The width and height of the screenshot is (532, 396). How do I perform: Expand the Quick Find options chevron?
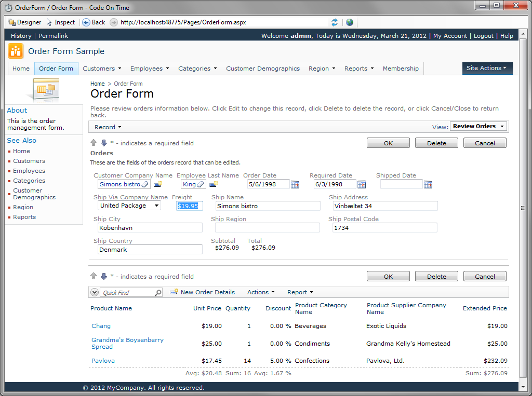(x=95, y=292)
